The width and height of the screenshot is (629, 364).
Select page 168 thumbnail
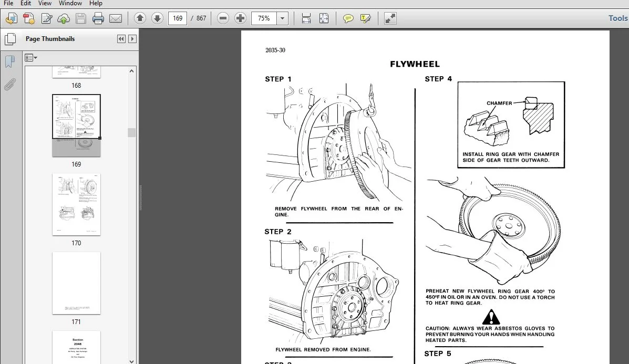tap(76, 72)
